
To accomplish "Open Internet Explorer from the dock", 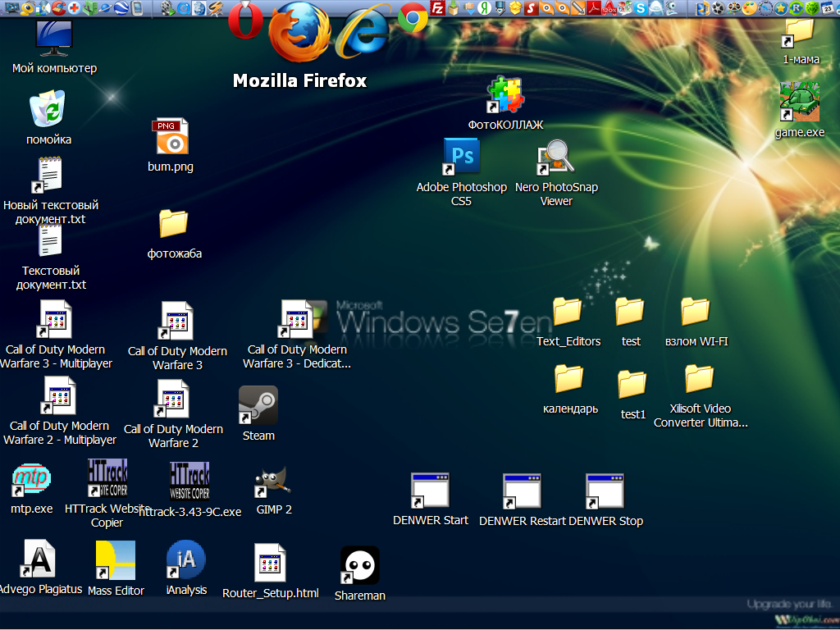I will click(x=364, y=32).
